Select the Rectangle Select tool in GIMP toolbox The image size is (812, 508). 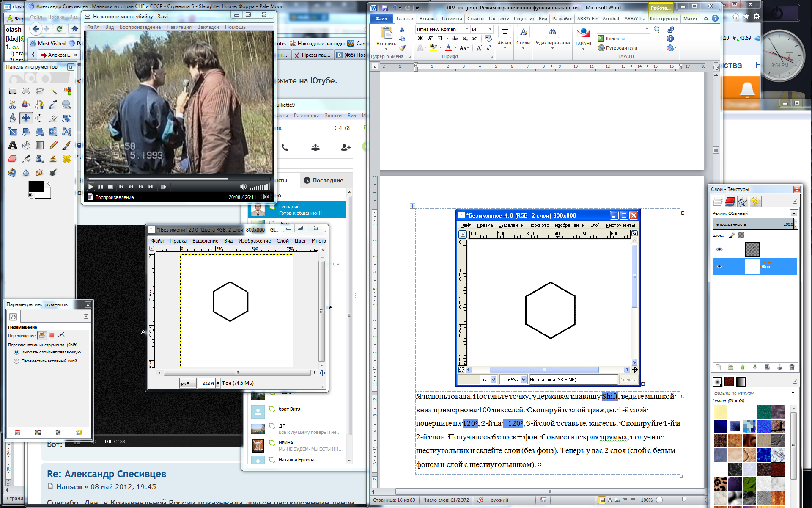tap(13, 91)
